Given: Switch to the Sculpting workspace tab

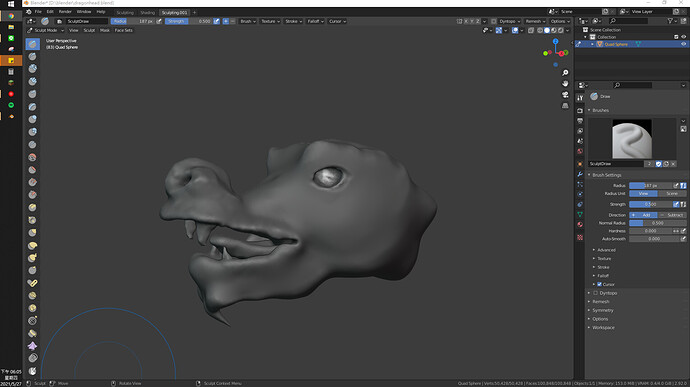Looking at the screenshot, I should pyautogui.click(x=125, y=13).
